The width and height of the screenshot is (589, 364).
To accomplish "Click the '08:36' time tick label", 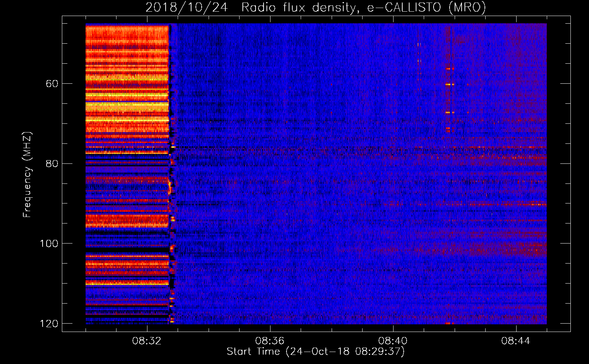I will (x=270, y=341).
